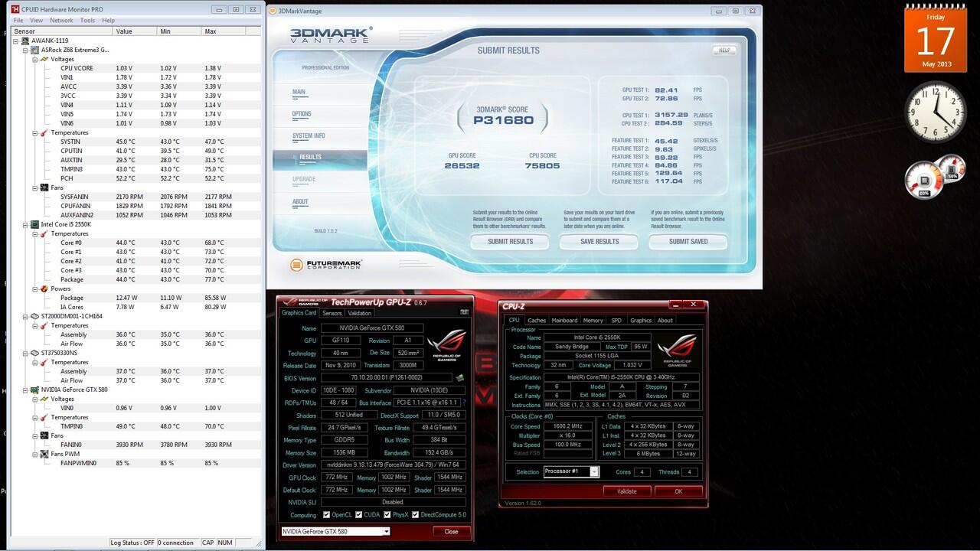Click the NVIDIA GeForce GTX 580 card icon in Hardware Monitor
Image resolution: width=980 pixels, height=551 pixels.
34,390
